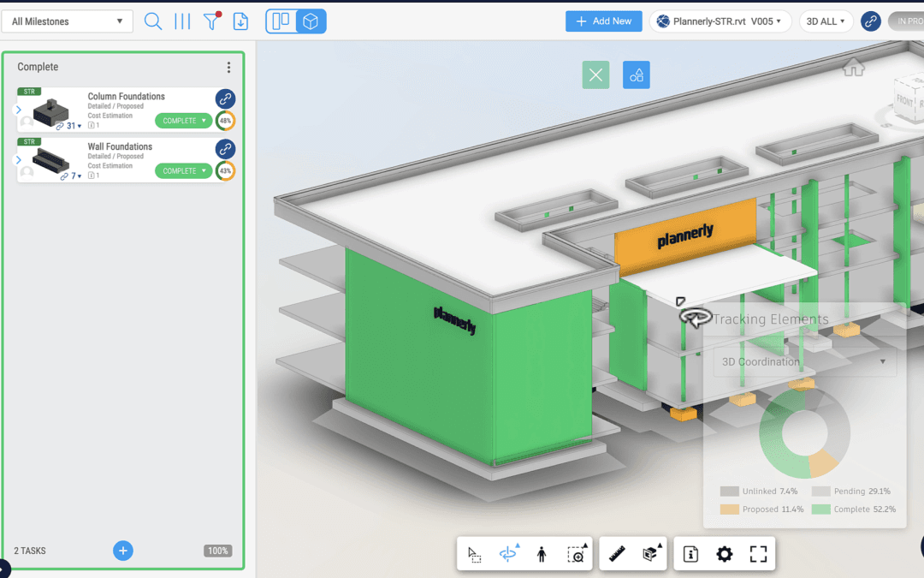Select the orbit tool

click(508, 554)
